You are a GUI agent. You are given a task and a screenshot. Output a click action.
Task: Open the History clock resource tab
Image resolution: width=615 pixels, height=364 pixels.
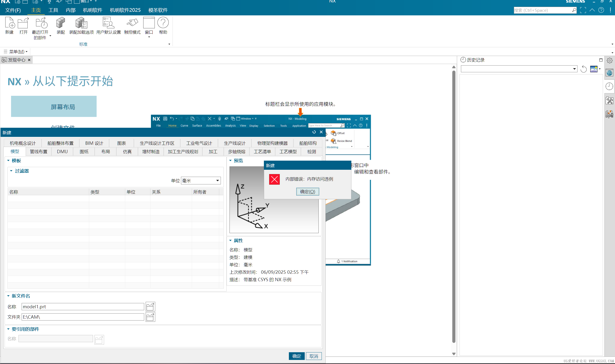pyautogui.click(x=609, y=86)
